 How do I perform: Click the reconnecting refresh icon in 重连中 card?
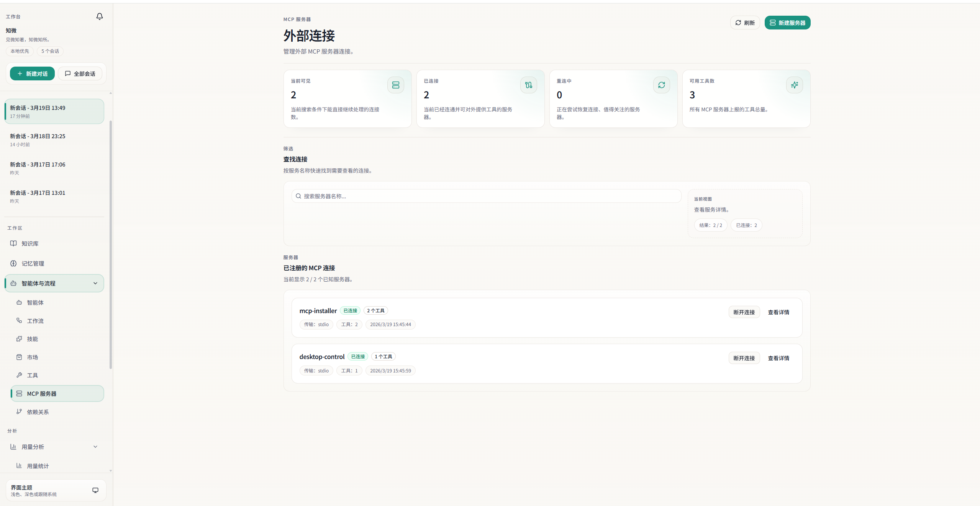point(661,85)
